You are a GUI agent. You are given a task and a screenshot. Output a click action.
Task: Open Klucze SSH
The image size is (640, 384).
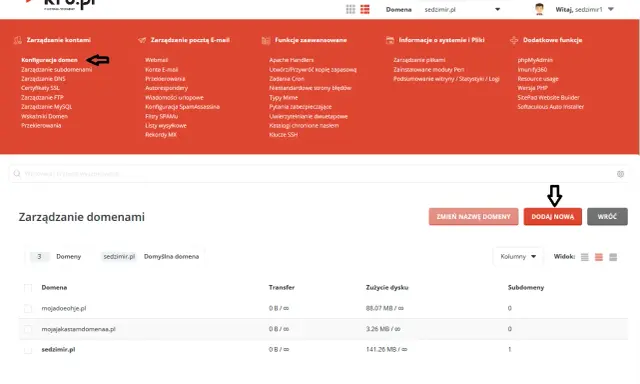283,135
